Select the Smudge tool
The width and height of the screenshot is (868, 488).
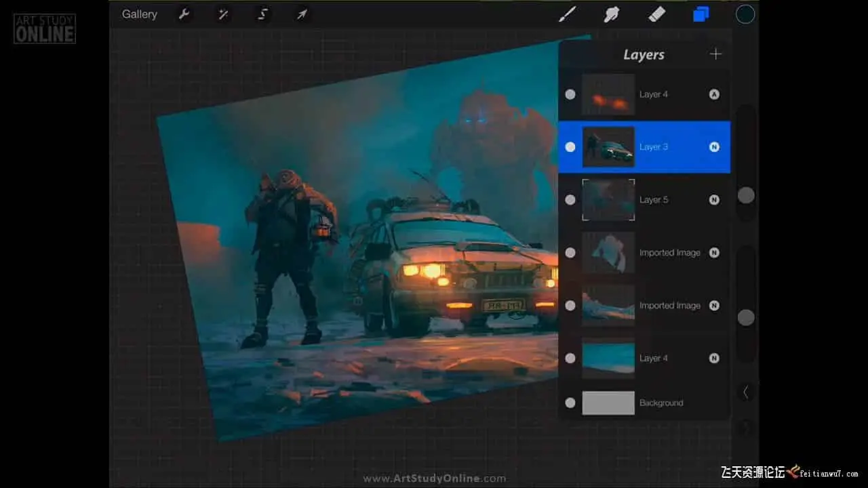[x=612, y=14]
